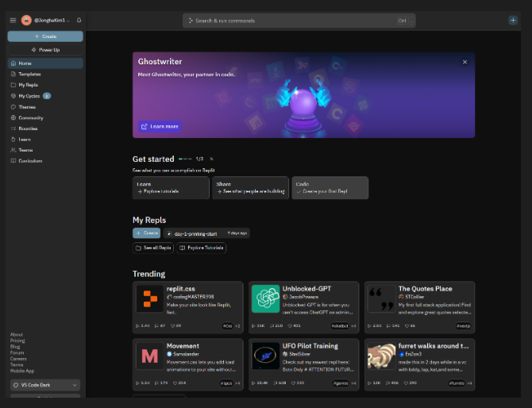Viewport: 532px width, 408px height.
Task: Open the day-1-printing-start repl
Action: pos(206,233)
